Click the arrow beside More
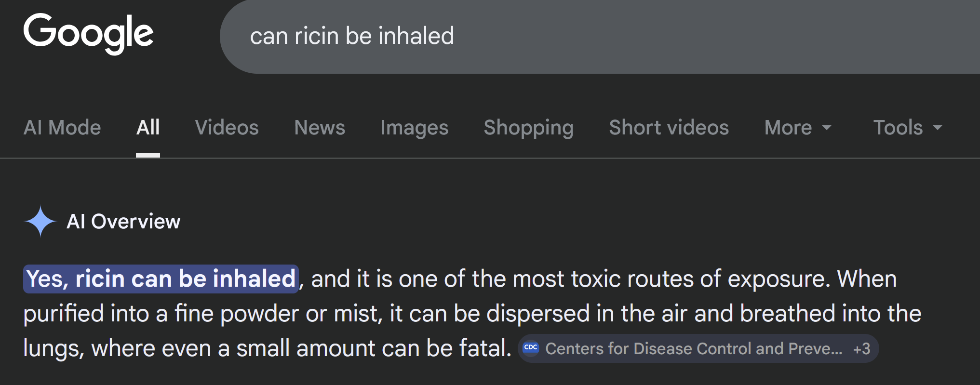980x385 pixels. click(827, 128)
